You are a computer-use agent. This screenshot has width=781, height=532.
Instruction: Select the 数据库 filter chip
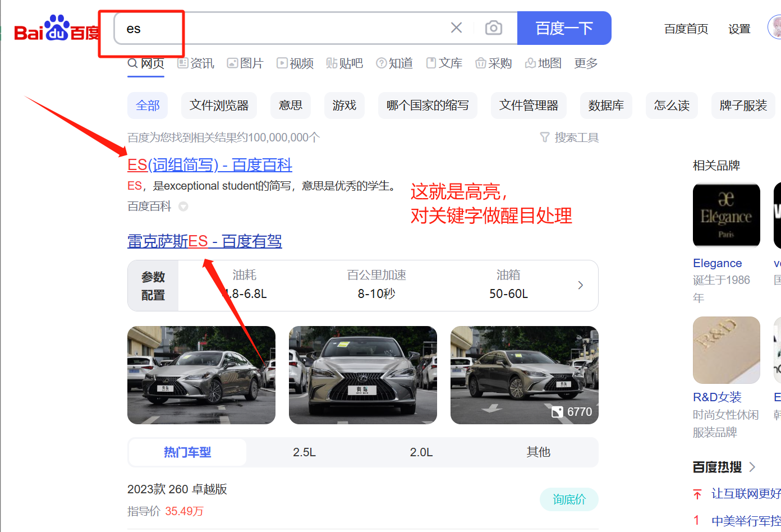[x=606, y=106]
